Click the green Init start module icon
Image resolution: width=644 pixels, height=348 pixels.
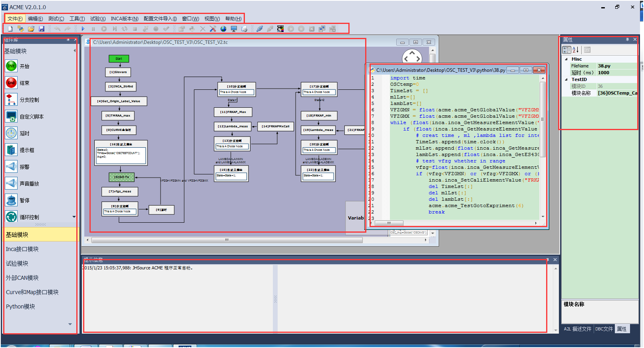(x=11, y=66)
